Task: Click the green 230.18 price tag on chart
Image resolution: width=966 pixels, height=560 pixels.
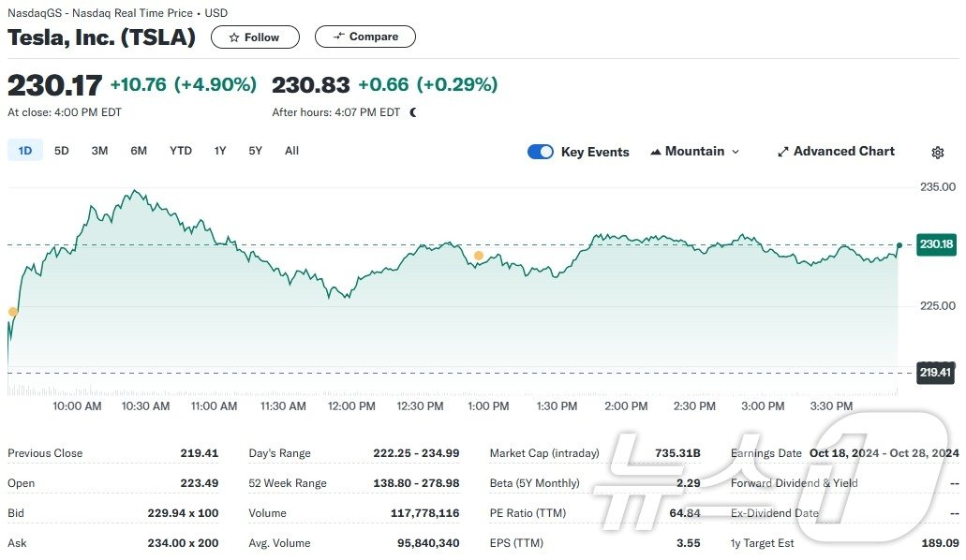Action: pos(935,244)
